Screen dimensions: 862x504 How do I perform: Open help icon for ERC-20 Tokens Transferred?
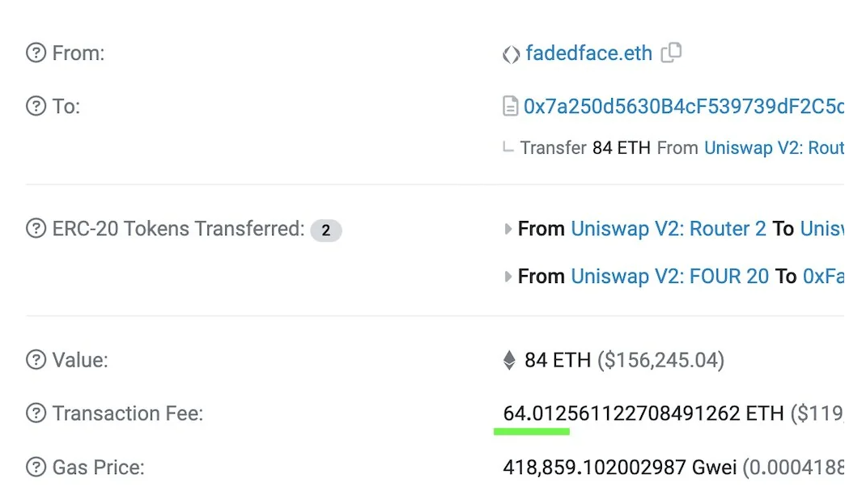(x=36, y=229)
